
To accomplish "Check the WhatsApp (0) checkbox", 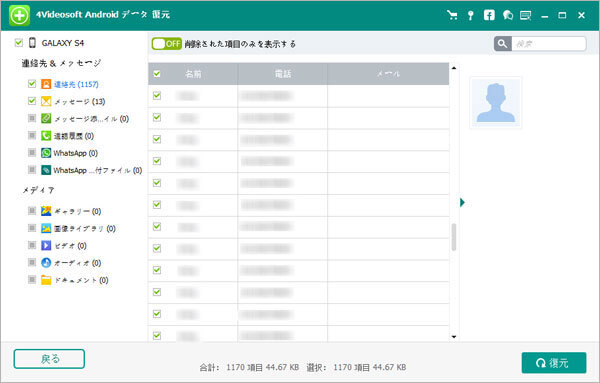I will tap(32, 153).
